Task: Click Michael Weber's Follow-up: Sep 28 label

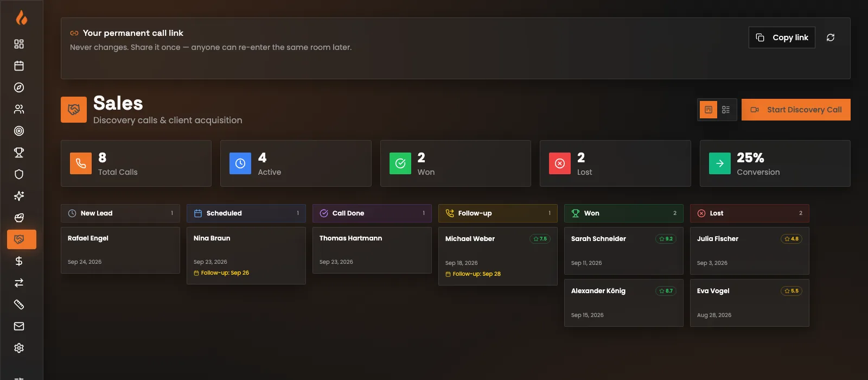Action: (x=473, y=274)
